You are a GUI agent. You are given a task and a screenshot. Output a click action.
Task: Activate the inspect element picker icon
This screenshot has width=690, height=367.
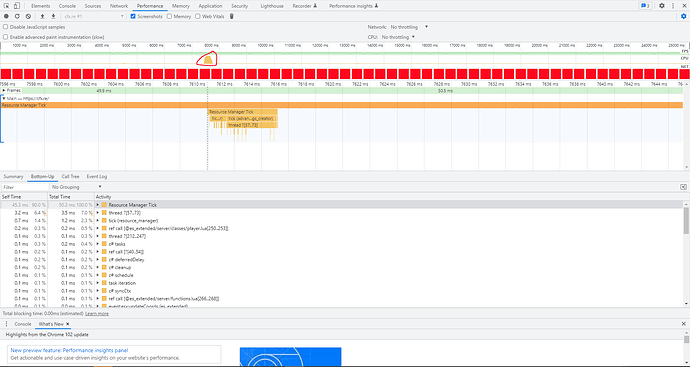tap(7, 6)
